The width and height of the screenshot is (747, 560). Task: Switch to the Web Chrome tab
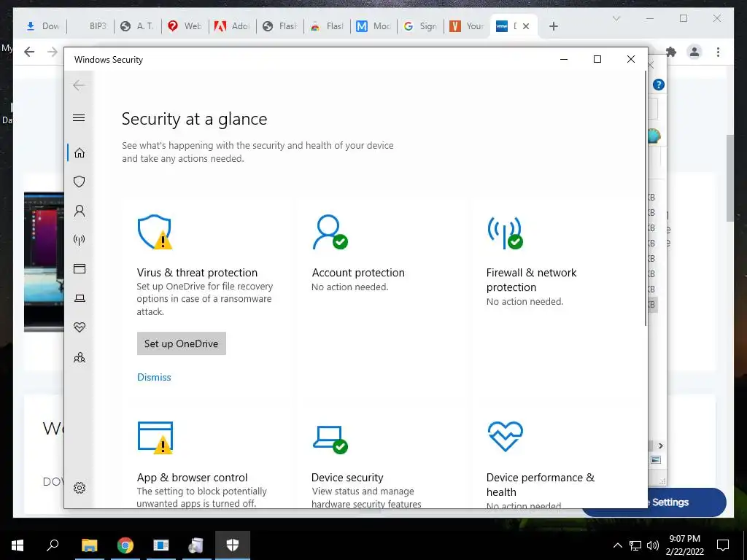point(185,26)
